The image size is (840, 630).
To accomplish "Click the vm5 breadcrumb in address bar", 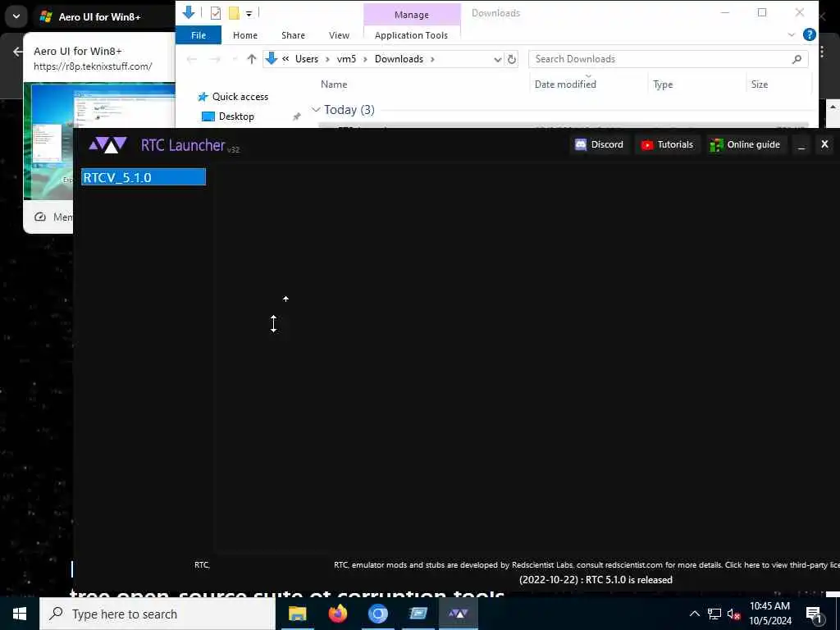I will click(346, 59).
